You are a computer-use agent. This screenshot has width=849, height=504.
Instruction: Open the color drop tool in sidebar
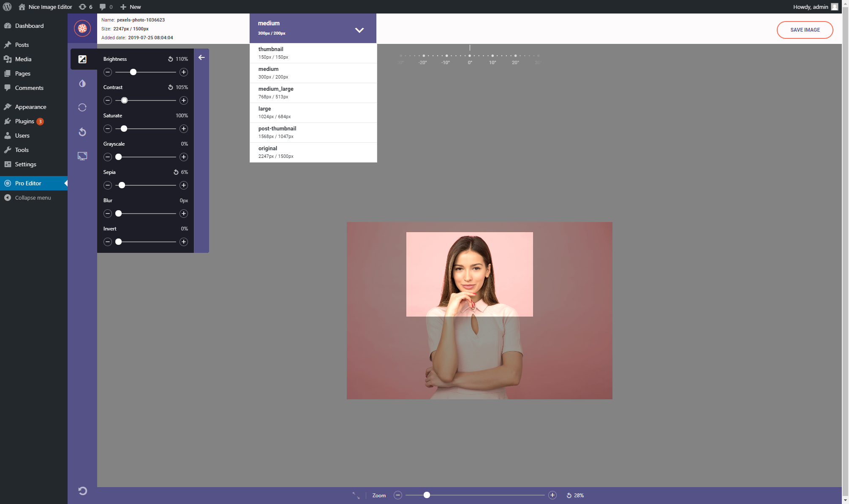click(x=82, y=84)
